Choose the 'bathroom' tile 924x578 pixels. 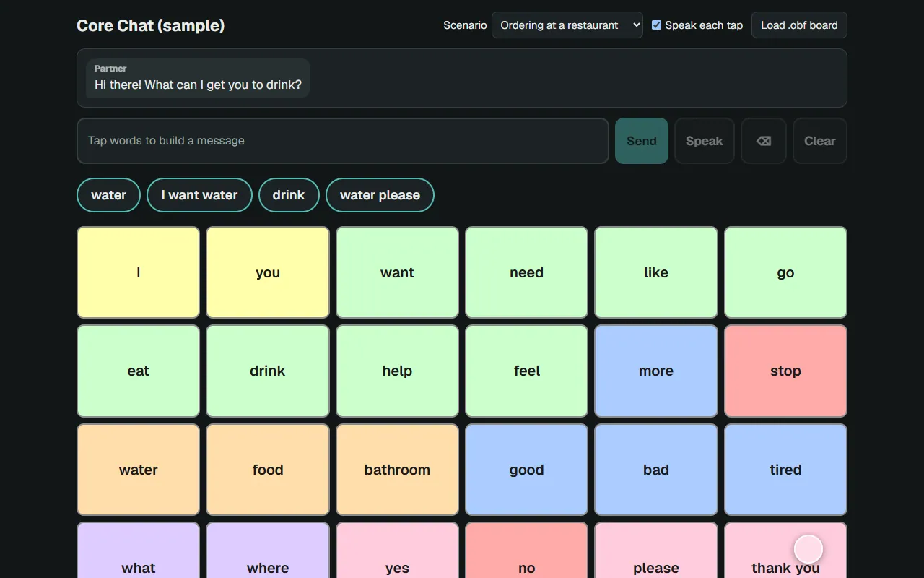397,470
